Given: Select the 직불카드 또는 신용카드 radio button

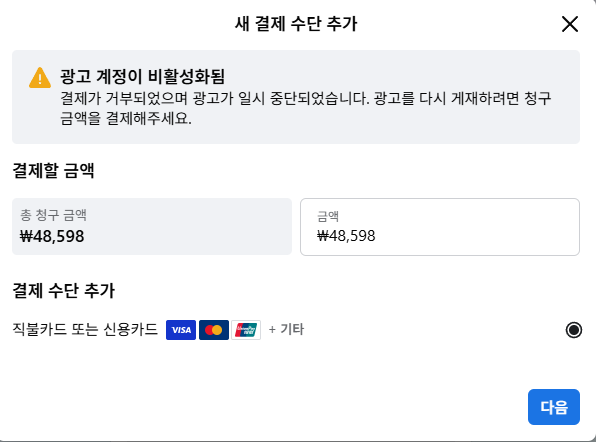Looking at the screenshot, I should (x=574, y=330).
